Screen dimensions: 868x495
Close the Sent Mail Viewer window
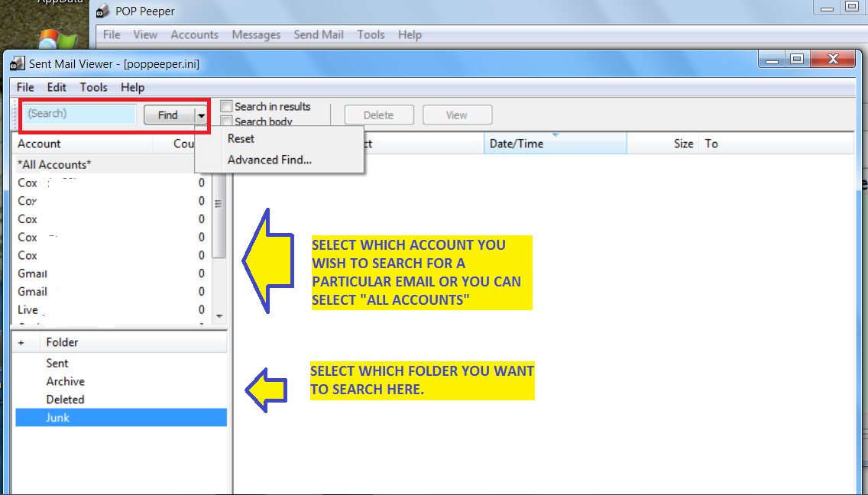tap(833, 59)
